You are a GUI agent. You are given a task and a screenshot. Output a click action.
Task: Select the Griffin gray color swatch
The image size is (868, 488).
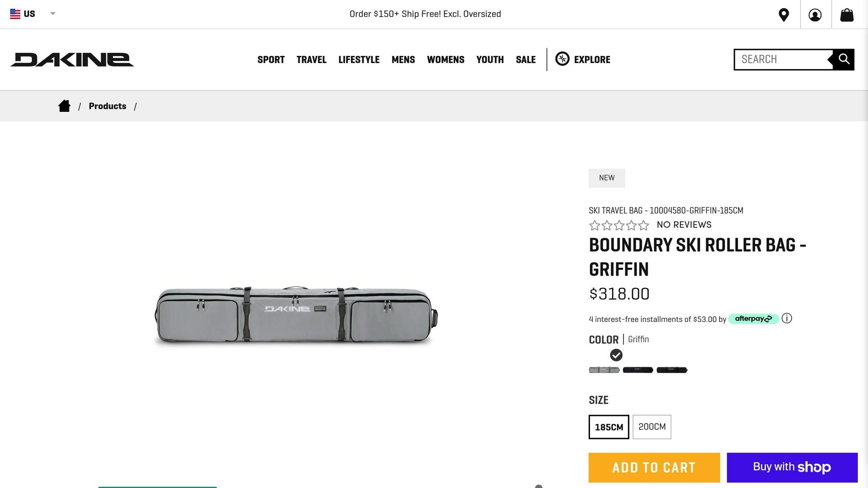(x=604, y=370)
